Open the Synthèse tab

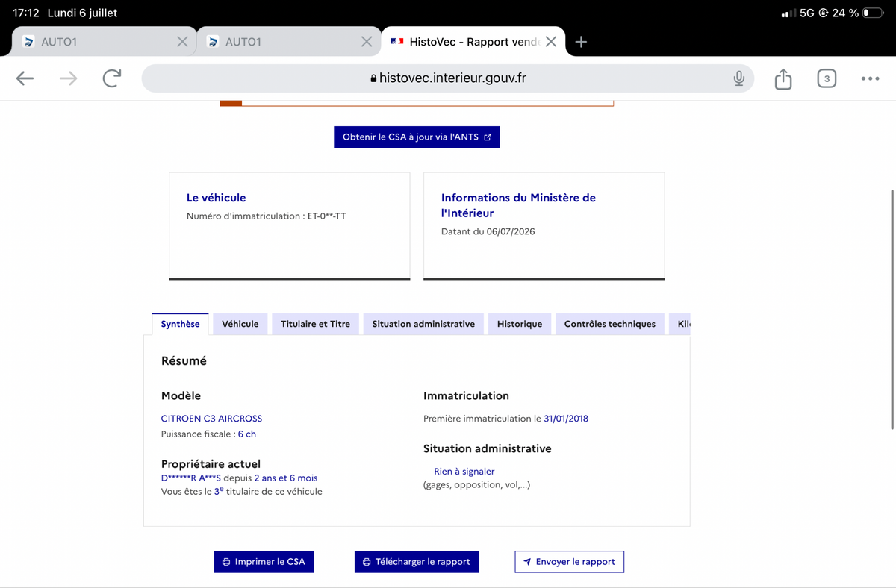[x=181, y=324]
